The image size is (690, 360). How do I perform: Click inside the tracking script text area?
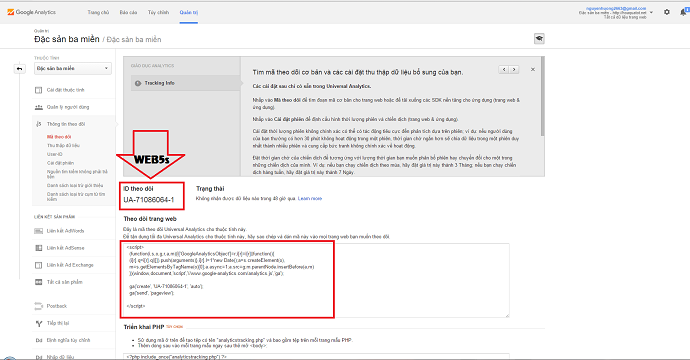click(316, 280)
